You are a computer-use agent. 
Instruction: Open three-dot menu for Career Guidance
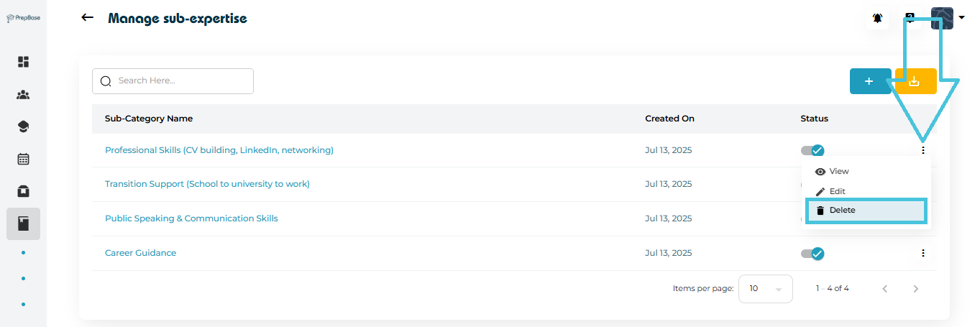click(x=922, y=253)
